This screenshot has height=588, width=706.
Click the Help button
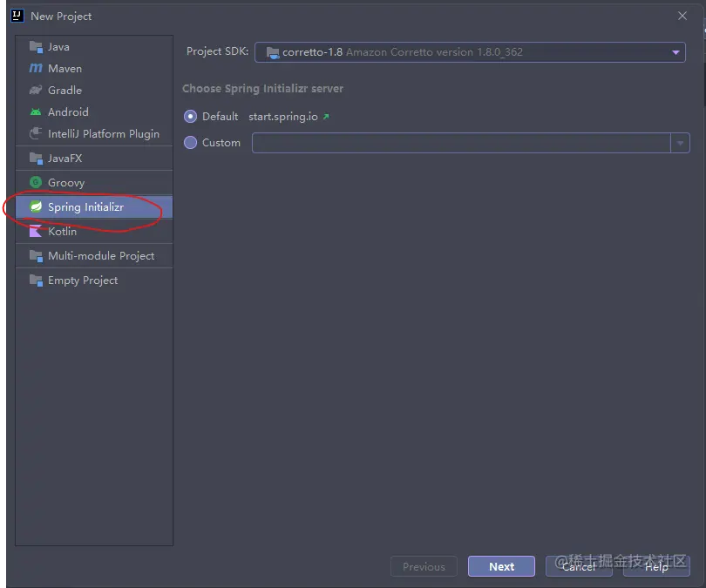tap(656, 566)
